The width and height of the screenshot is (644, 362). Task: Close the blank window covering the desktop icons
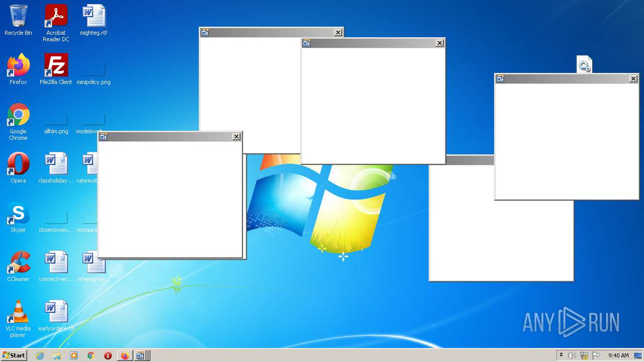(x=236, y=137)
